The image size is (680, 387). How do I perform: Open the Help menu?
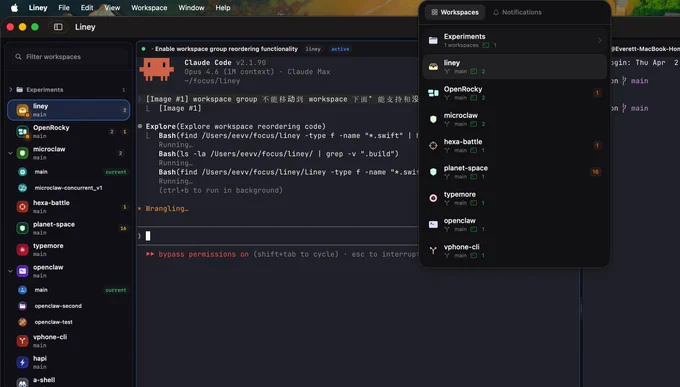223,8
